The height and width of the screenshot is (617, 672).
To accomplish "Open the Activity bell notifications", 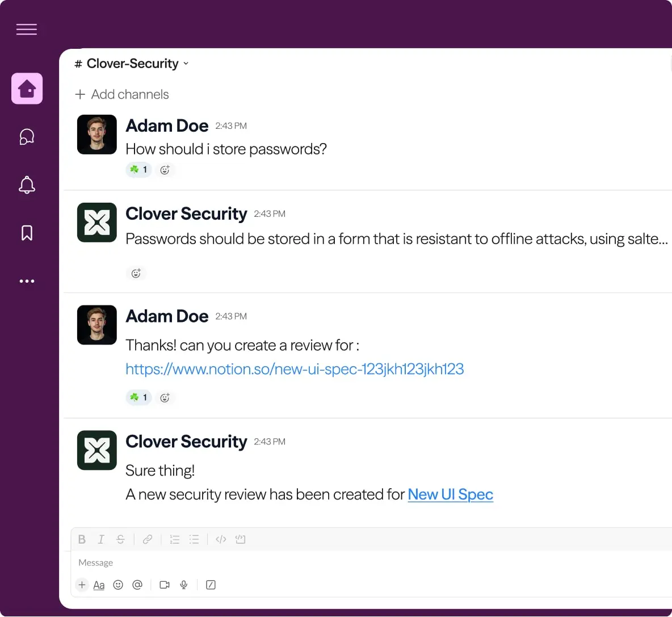I will [x=27, y=185].
